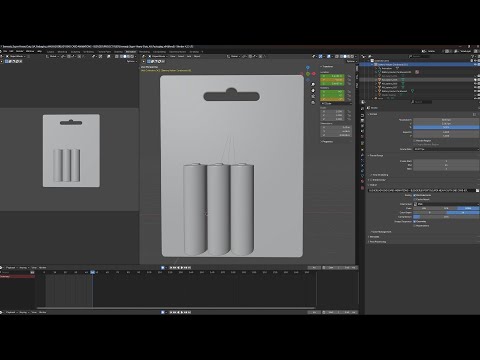The height and width of the screenshot is (360, 480).
Task: Toggle overlays button in right viewport header
Action: click(x=328, y=56)
